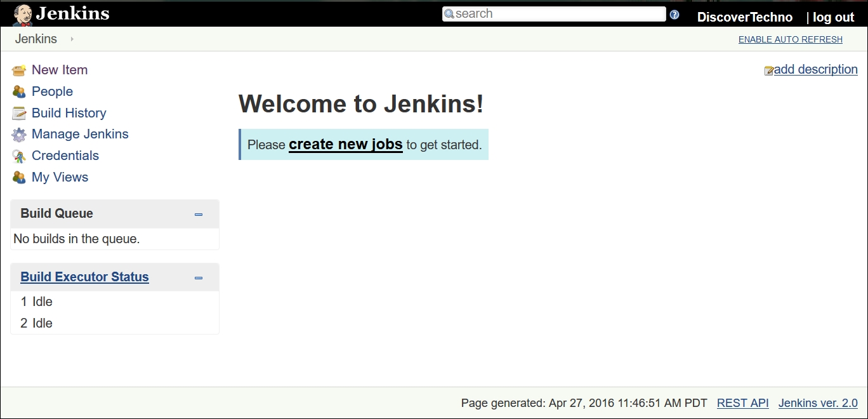Click the Jenkins breadcrumb link
Image resolution: width=868 pixels, height=419 pixels.
point(36,39)
